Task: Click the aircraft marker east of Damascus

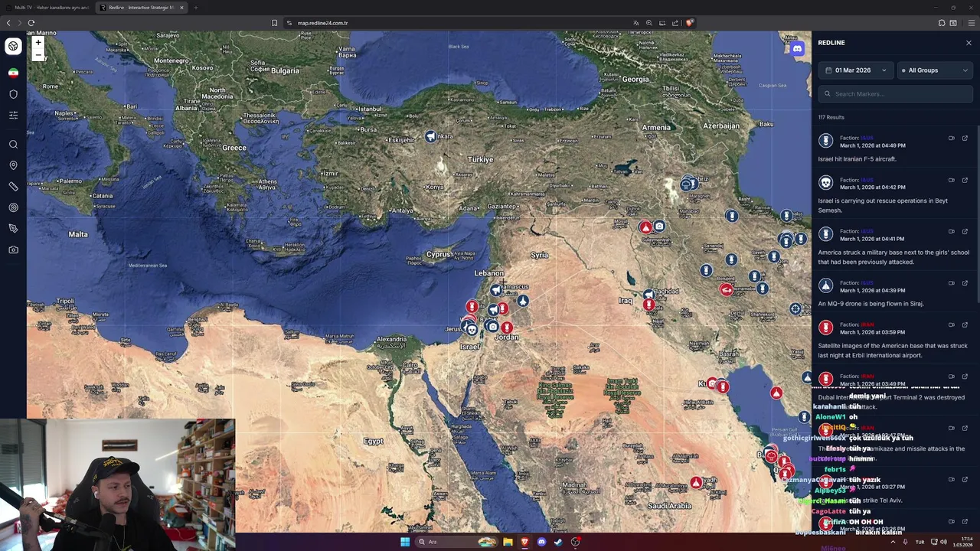Action: click(522, 302)
